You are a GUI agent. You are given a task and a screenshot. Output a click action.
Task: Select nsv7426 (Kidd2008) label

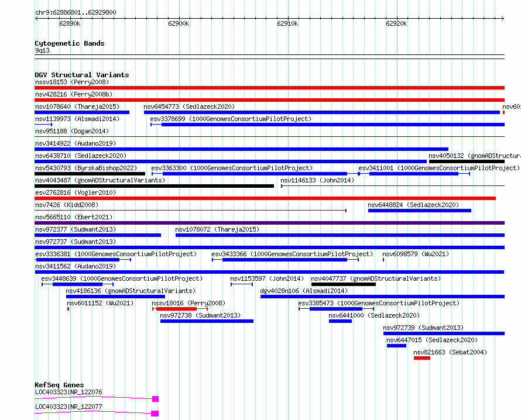tap(67, 205)
